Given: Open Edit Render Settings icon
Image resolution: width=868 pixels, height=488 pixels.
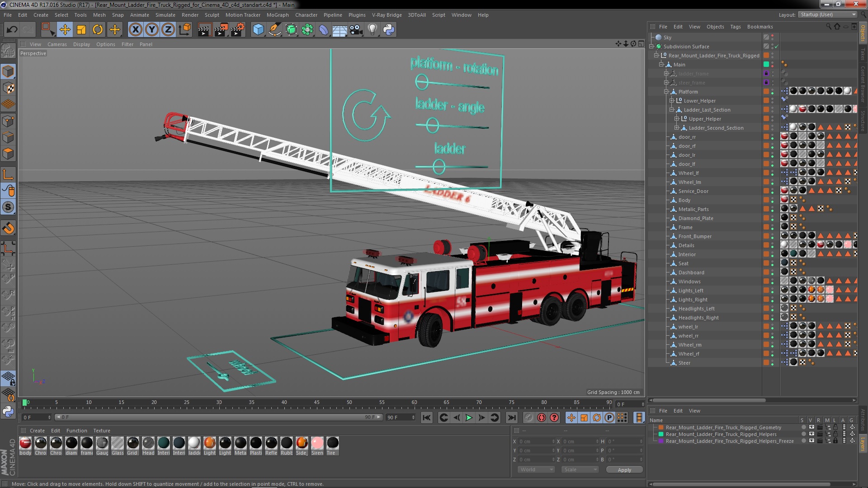Looking at the screenshot, I should 238,30.
